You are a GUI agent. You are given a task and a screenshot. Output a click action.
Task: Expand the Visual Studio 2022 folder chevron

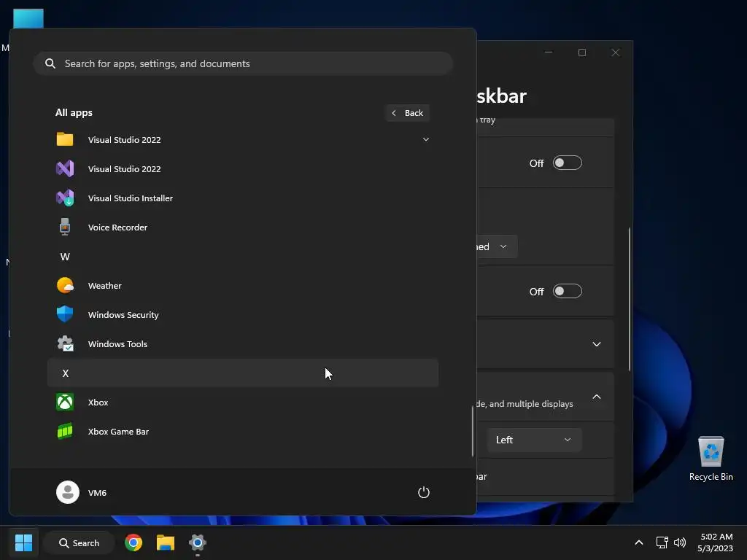point(426,139)
